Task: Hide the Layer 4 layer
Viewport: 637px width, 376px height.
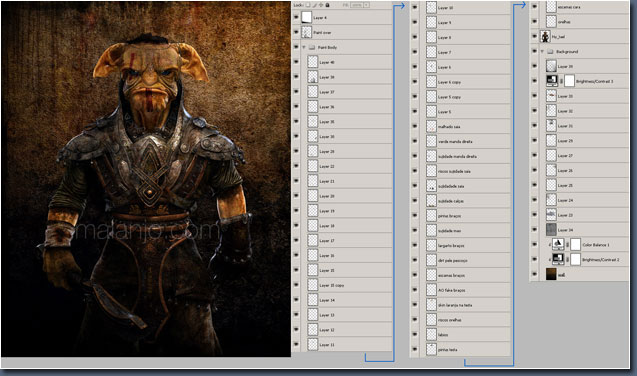Action: click(x=296, y=17)
